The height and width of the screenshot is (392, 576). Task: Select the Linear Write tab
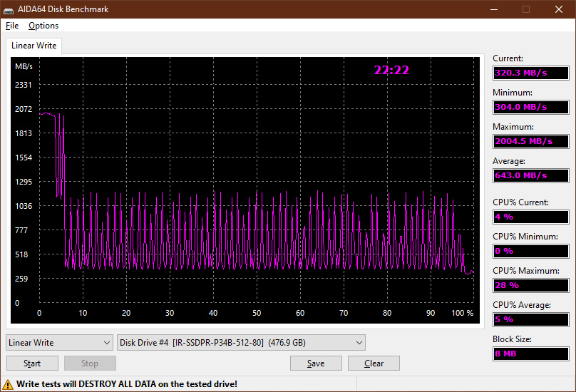pos(34,46)
